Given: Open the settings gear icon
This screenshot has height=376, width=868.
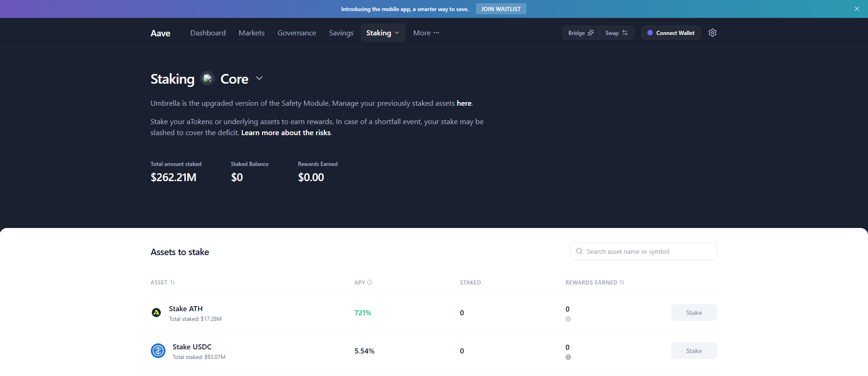Looking at the screenshot, I should pos(713,33).
